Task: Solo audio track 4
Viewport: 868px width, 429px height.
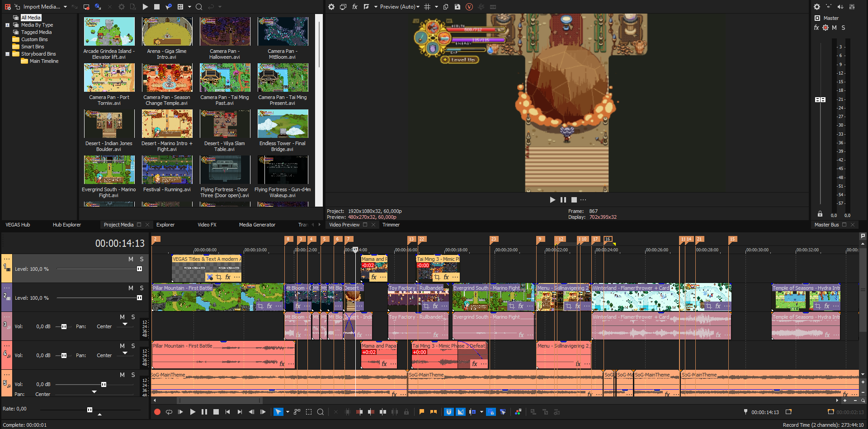Action: click(x=133, y=346)
